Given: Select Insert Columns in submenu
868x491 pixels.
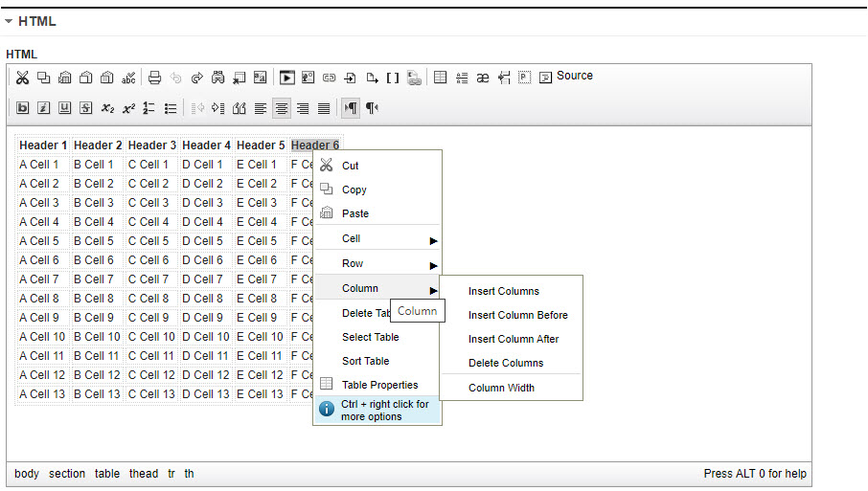Looking at the screenshot, I should [x=512, y=291].
